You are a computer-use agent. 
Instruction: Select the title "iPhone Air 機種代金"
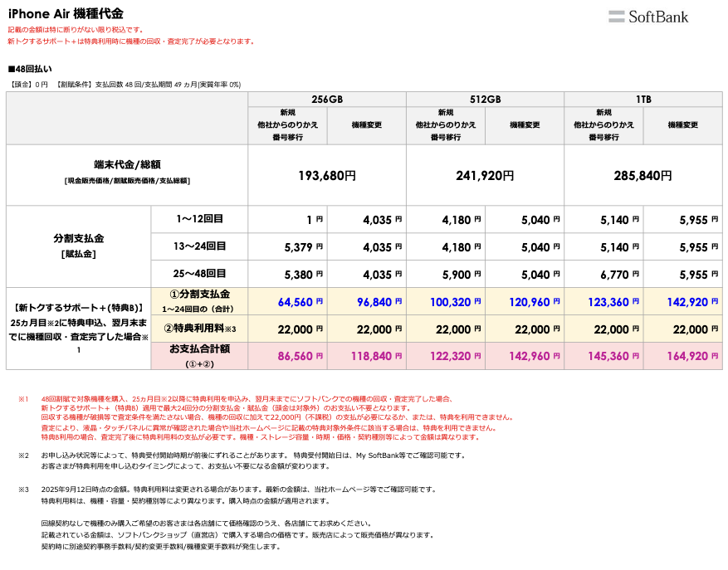pos(66,13)
